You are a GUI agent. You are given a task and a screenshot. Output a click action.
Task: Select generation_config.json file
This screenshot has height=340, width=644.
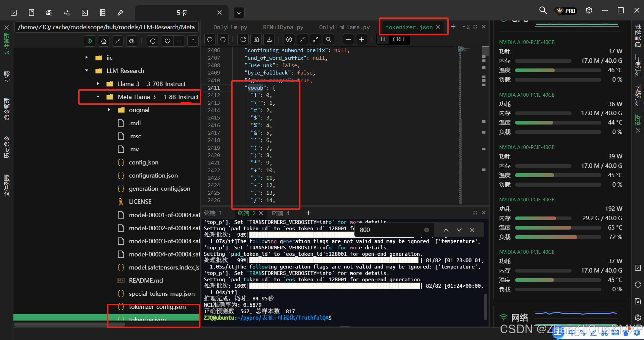[x=159, y=189]
